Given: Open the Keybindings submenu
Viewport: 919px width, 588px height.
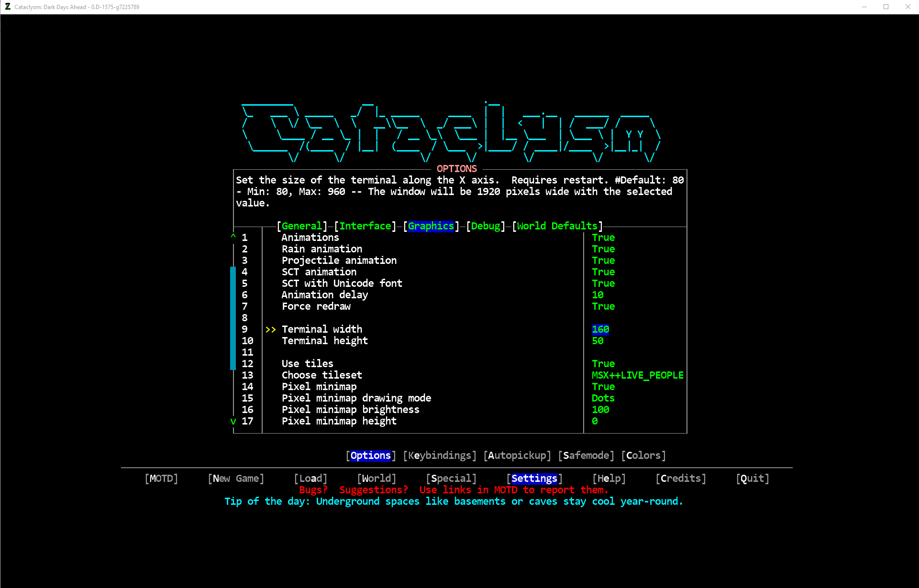Looking at the screenshot, I should (440, 456).
